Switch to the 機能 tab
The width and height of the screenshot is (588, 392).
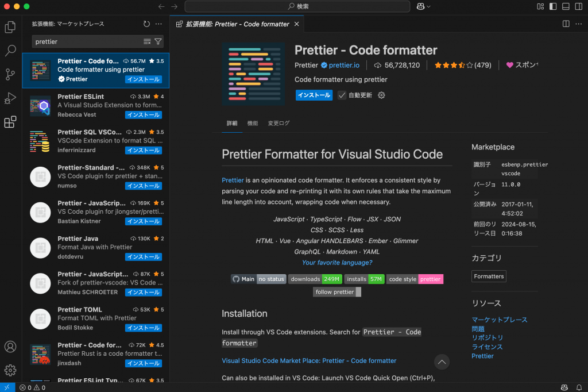pyautogui.click(x=253, y=123)
